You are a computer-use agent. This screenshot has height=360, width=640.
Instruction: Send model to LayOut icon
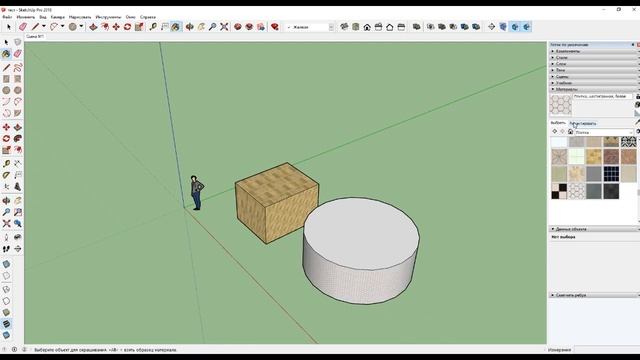(x=261, y=27)
